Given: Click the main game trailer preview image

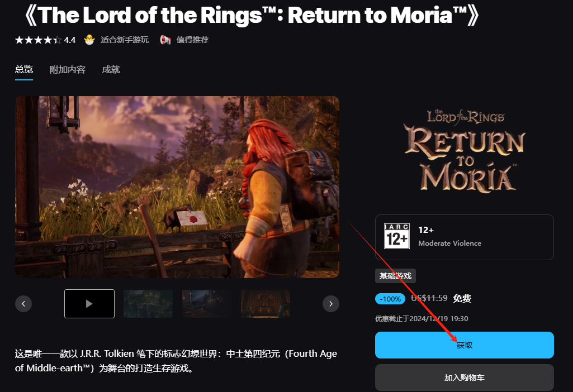Looking at the screenshot, I should 177,187.
